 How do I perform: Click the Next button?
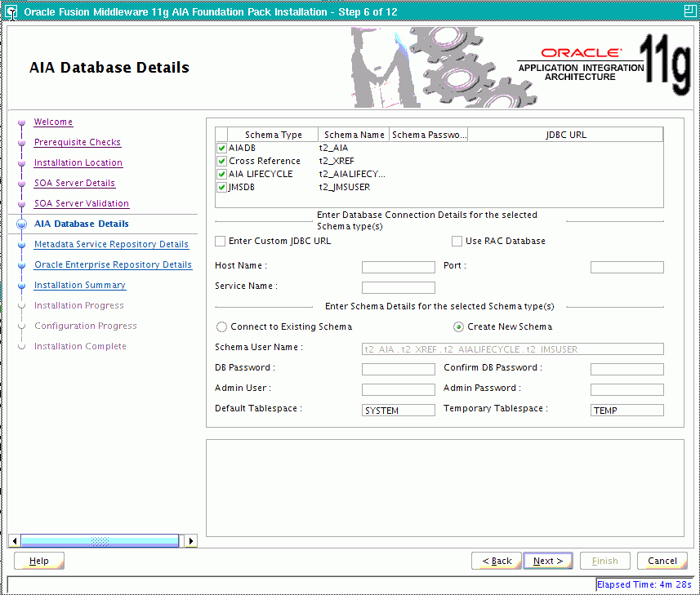548,561
